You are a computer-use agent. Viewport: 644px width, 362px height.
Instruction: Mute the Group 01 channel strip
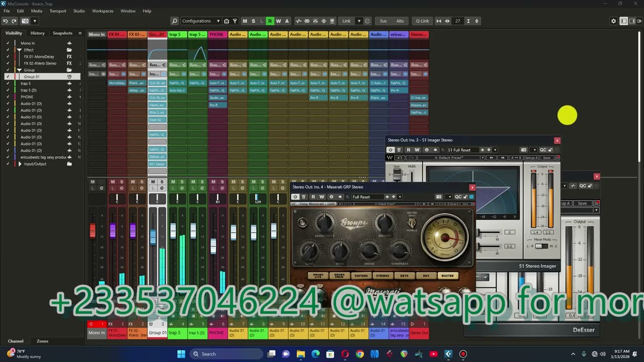[x=153, y=182]
